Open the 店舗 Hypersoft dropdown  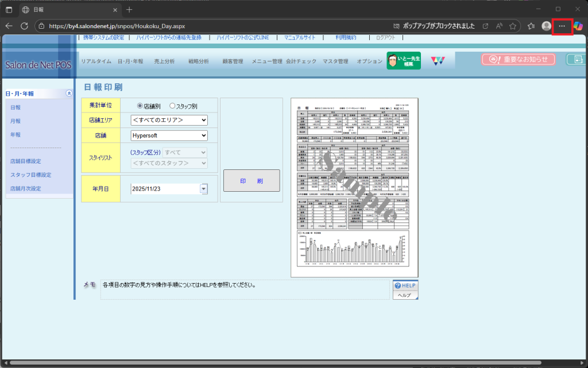click(x=168, y=135)
